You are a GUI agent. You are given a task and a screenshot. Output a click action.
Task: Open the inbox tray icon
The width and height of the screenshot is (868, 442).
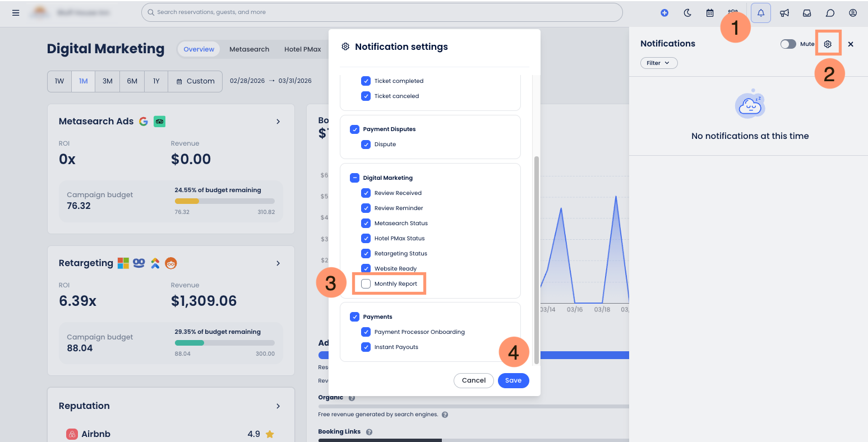(x=807, y=13)
